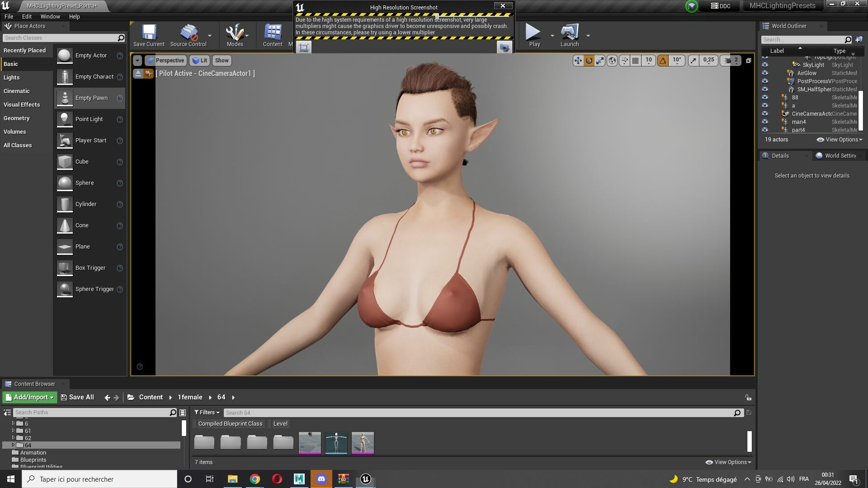The height and width of the screenshot is (488, 868).
Task: Toggle rotation snapping angle icon
Action: (663, 61)
